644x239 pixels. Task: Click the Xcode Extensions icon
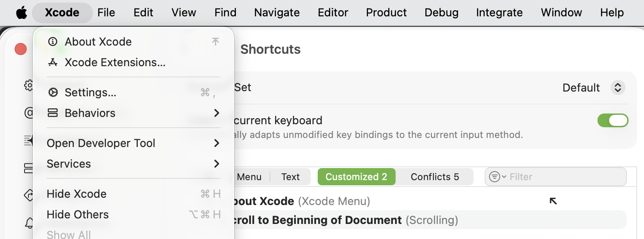(53, 62)
